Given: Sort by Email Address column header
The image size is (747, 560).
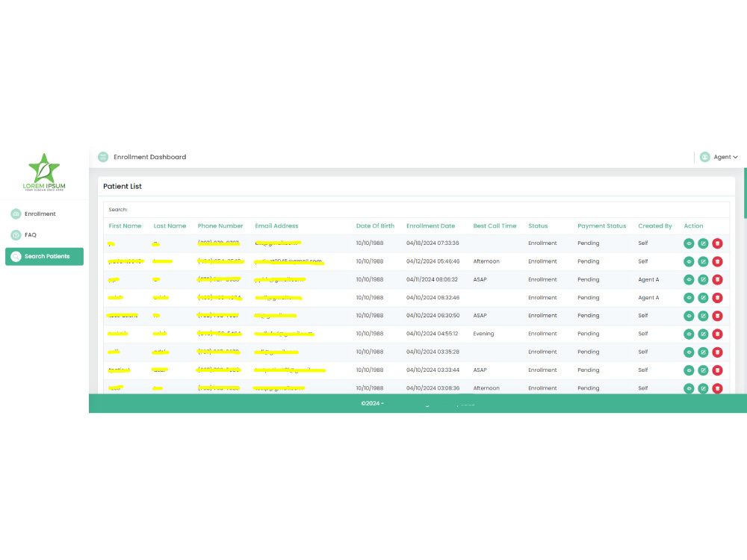Looking at the screenshot, I should [x=276, y=225].
